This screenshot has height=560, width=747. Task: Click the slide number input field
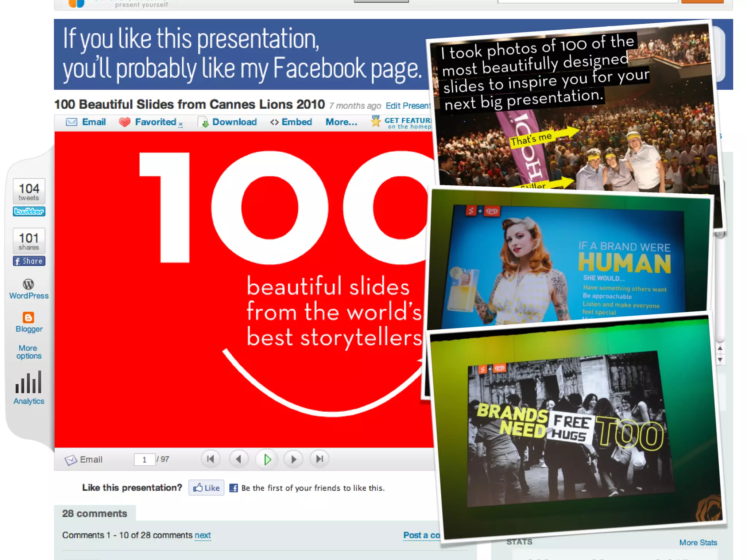tap(144, 459)
